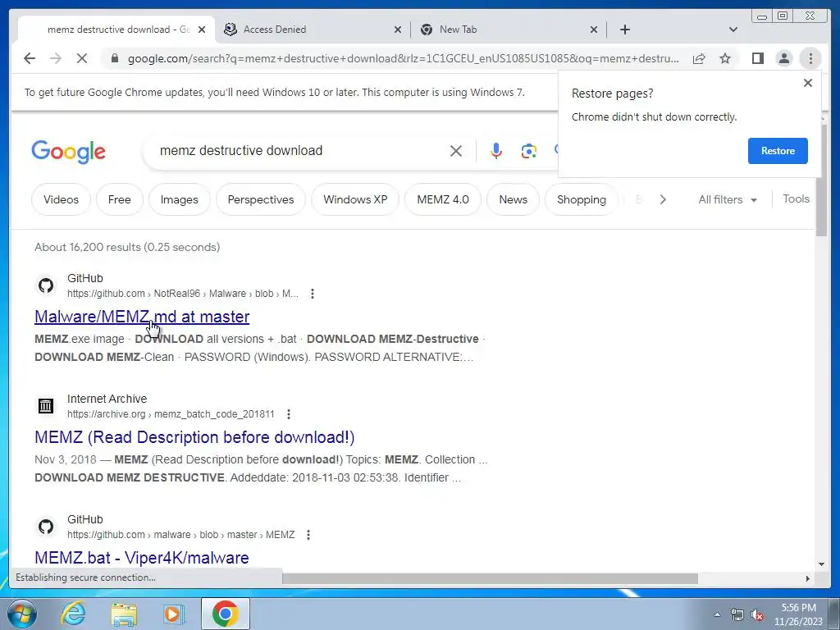
Task: Click the horizontal scrollbar right arrow
Action: point(808,578)
